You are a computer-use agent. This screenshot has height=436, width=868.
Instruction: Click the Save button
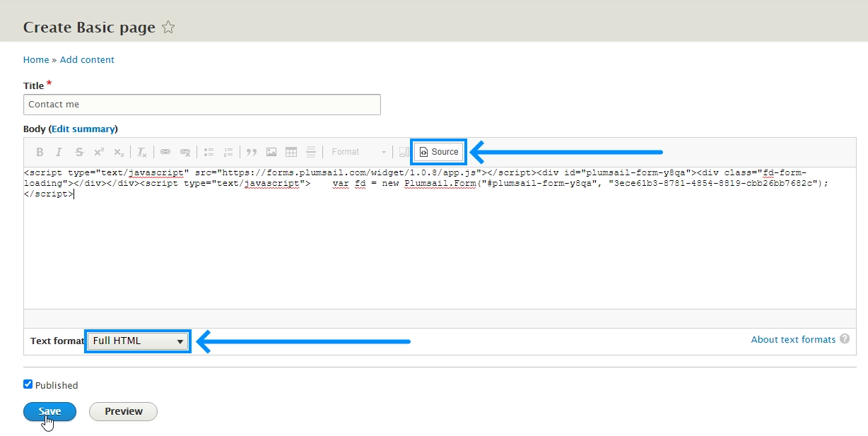(49, 411)
